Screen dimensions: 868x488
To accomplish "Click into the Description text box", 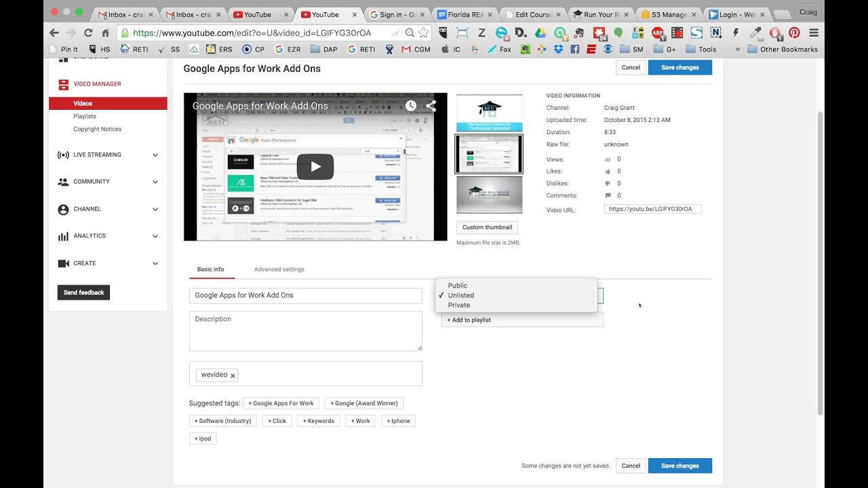I will click(306, 331).
